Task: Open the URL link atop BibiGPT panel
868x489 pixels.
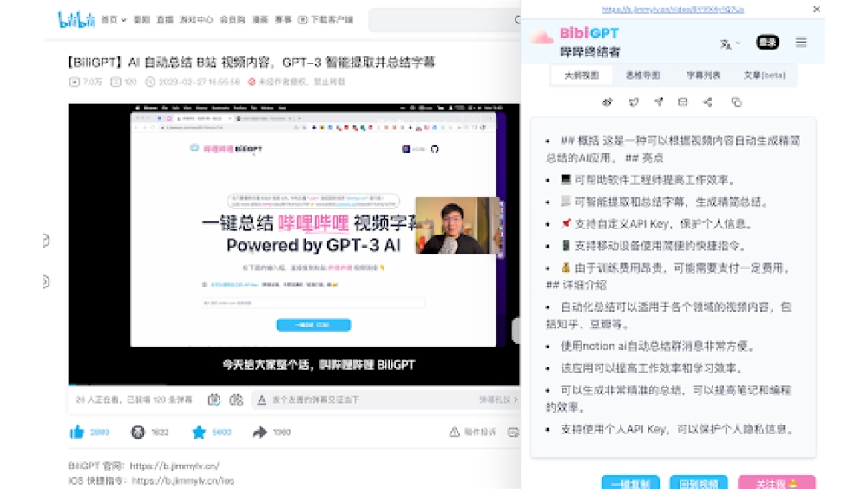Action: pyautogui.click(x=673, y=10)
